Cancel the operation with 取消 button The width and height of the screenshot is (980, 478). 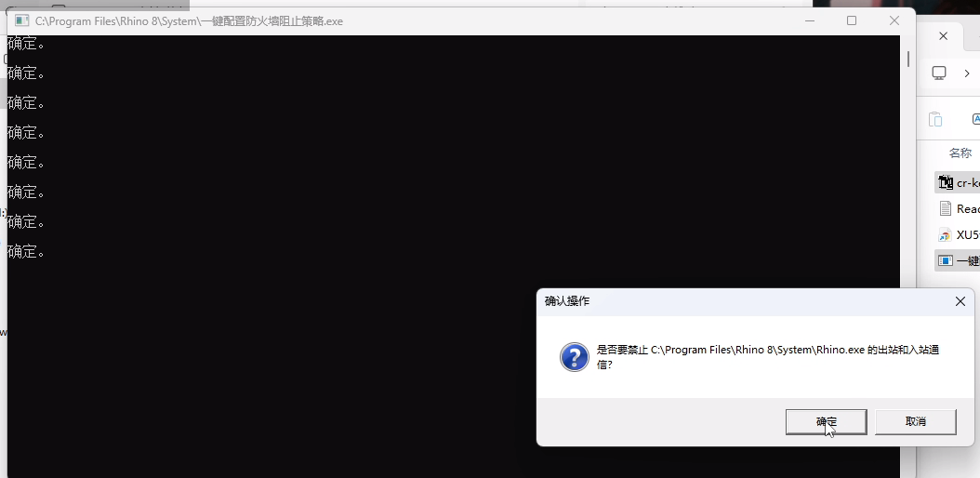pyautogui.click(x=916, y=422)
